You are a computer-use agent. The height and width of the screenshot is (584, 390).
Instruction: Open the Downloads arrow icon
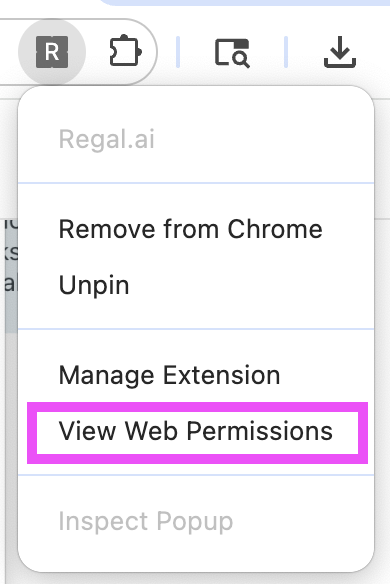click(x=340, y=52)
